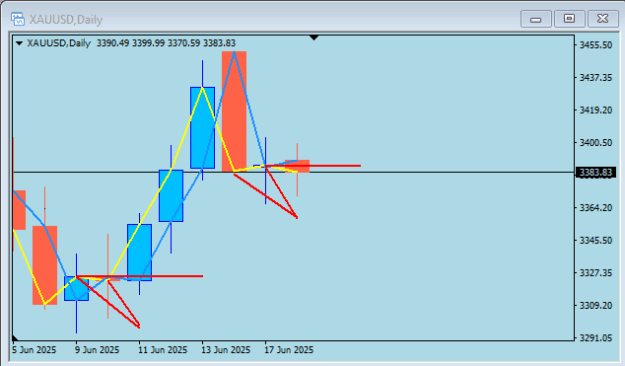
Task: Select the blue candle body at 13 Jun 2025
Action: click(x=202, y=128)
